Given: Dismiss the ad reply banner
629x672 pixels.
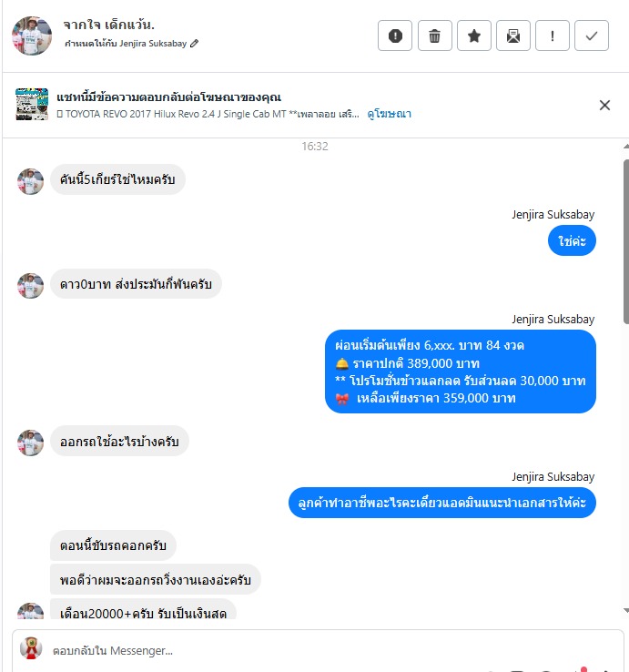Looking at the screenshot, I should tap(604, 105).
